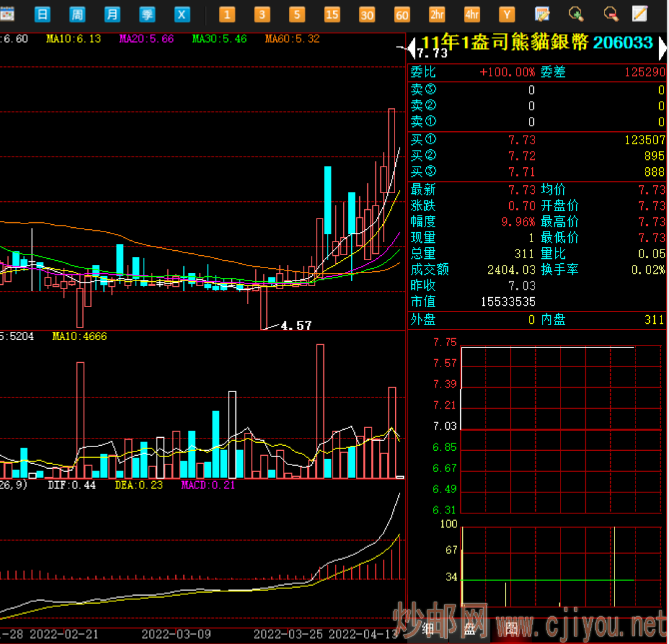Select the 1-minute chart interval
This screenshot has width=669, height=644.
227,14
